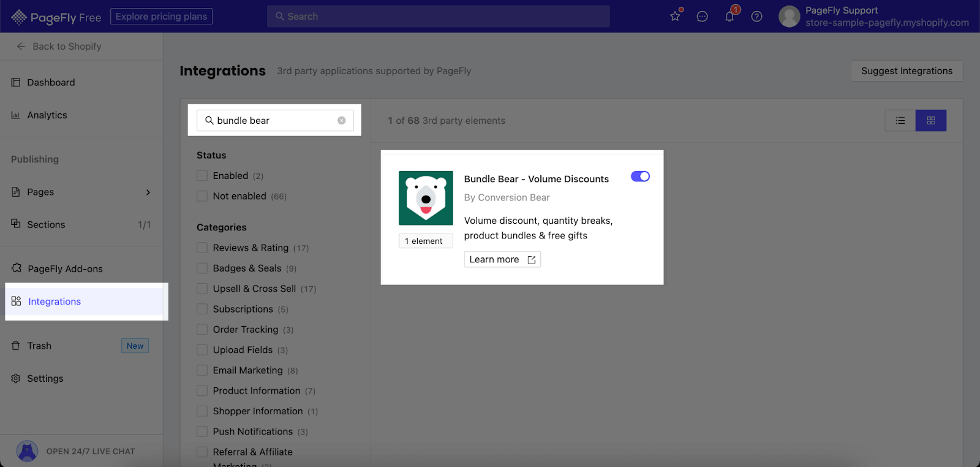Click the Integrations grid icon in sidebar

17,301
